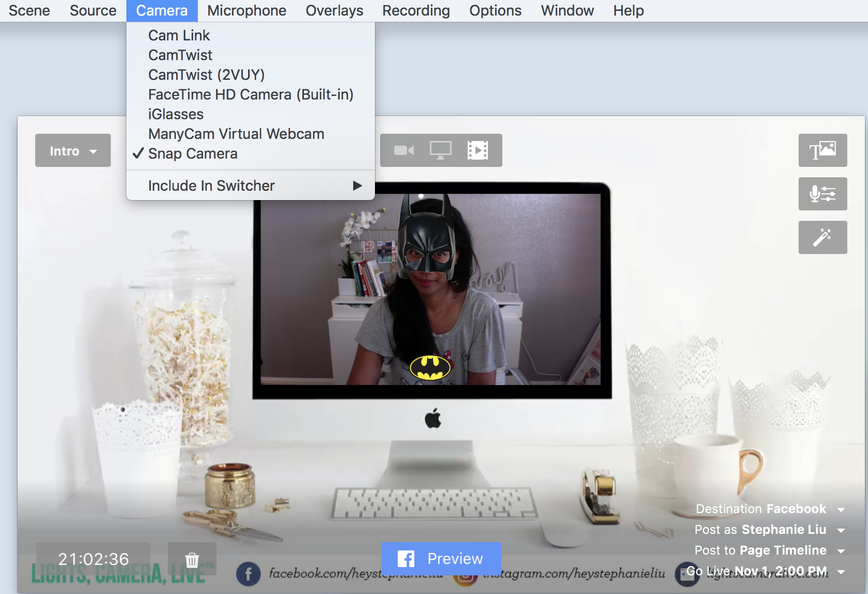Open the text and image overlay tool
This screenshot has width=868, height=594.
click(x=822, y=150)
